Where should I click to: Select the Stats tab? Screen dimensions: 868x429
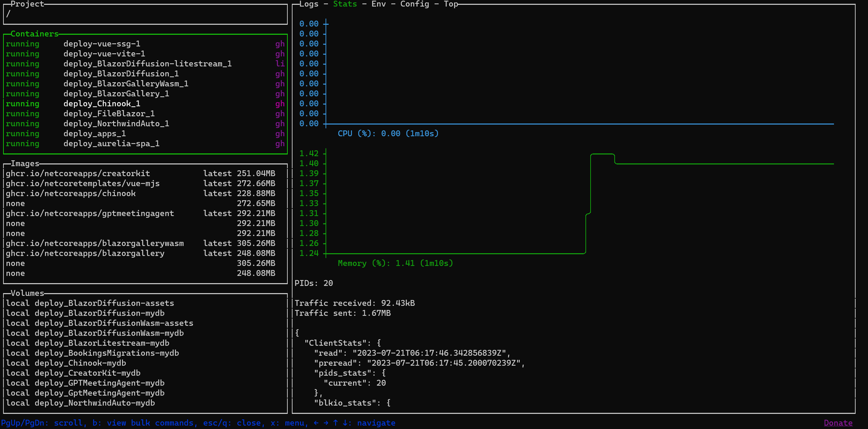[345, 4]
